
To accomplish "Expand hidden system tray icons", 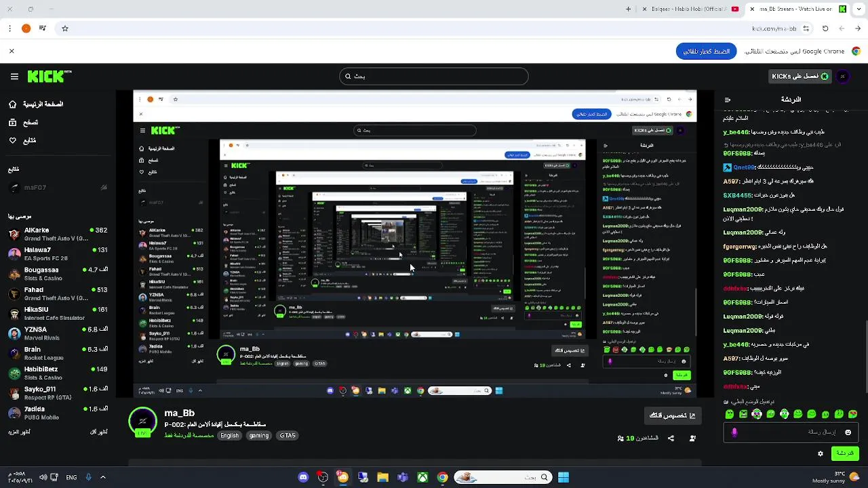I will click(103, 477).
